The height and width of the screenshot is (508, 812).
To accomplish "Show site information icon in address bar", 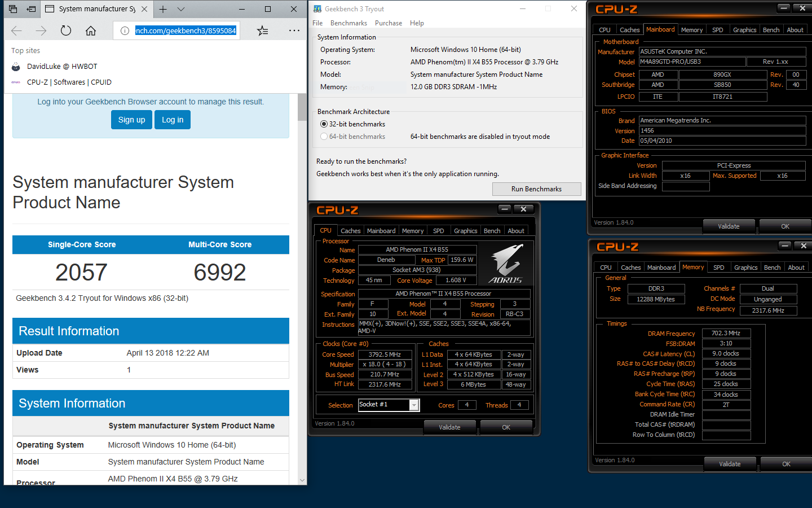I will coord(125,30).
